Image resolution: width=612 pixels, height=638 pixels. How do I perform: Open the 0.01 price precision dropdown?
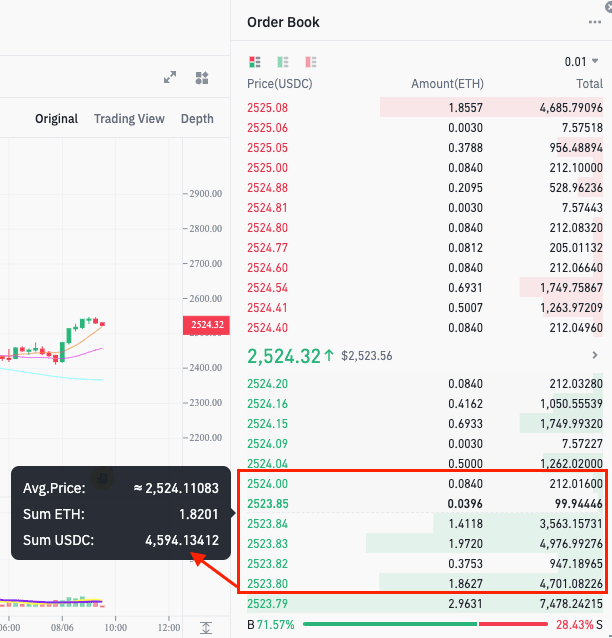[582, 62]
